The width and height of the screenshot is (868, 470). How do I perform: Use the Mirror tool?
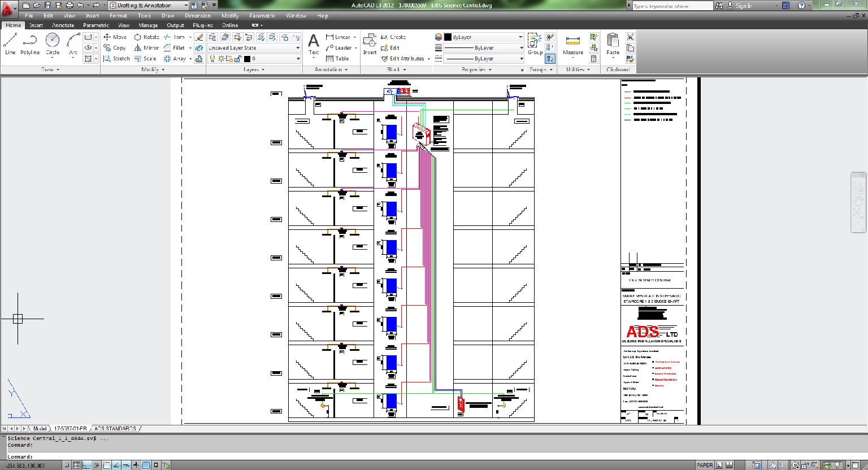point(146,48)
